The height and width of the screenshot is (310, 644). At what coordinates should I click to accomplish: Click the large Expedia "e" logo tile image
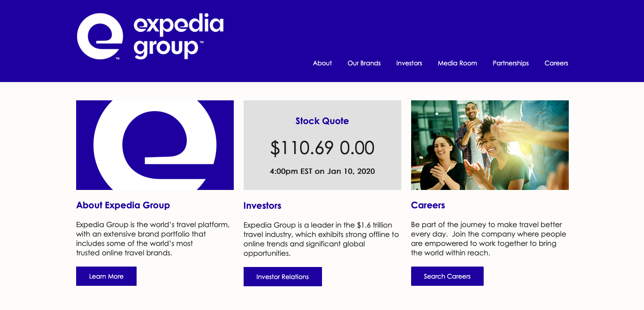tap(155, 145)
